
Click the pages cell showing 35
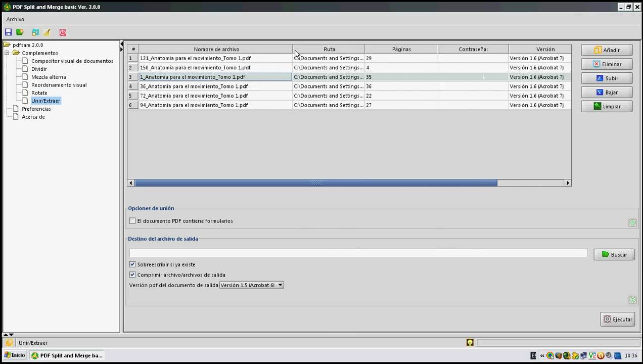click(x=401, y=77)
